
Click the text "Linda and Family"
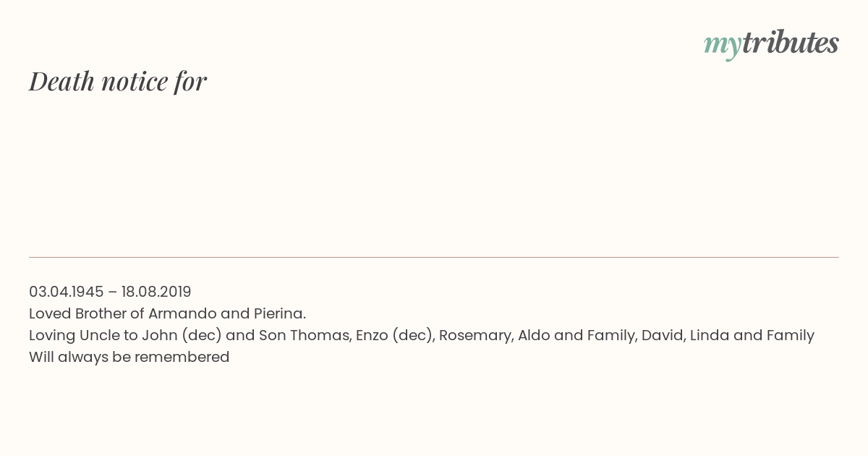pyautogui.click(x=752, y=335)
